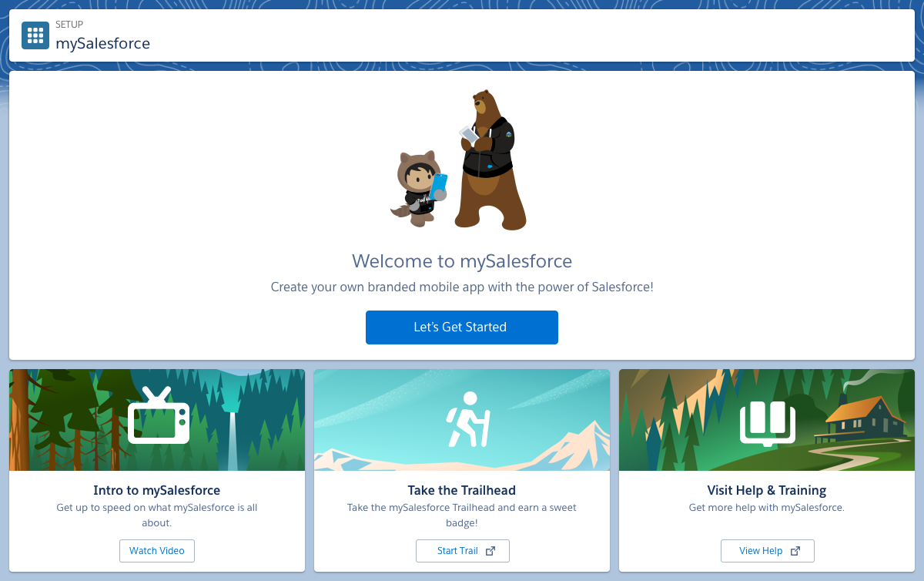This screenshot has height=581, width=924.
Task: Click the SETUP label in the header
Action: (x=69, y=25)
